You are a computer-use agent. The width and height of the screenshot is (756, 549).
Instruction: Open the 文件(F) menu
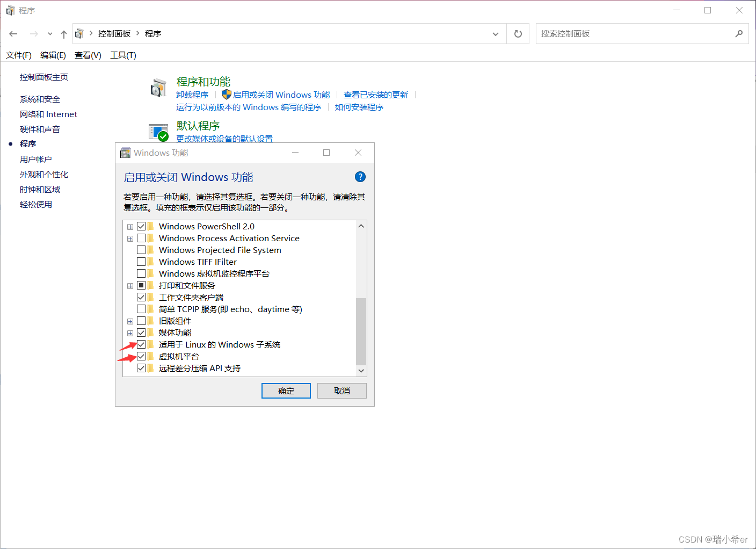pos(19,55)
